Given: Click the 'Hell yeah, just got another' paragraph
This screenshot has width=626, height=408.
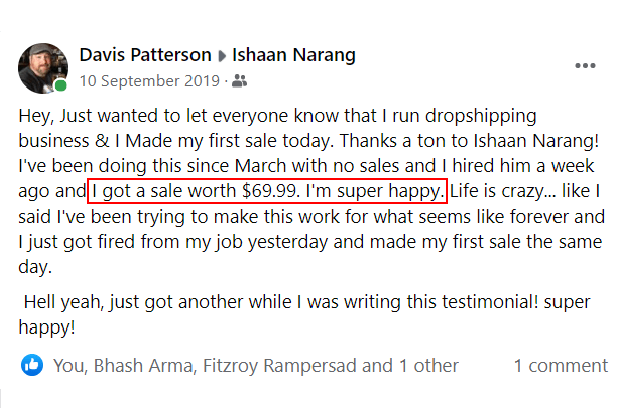Looking at the screenshot, I should click(x=304, y=314).
